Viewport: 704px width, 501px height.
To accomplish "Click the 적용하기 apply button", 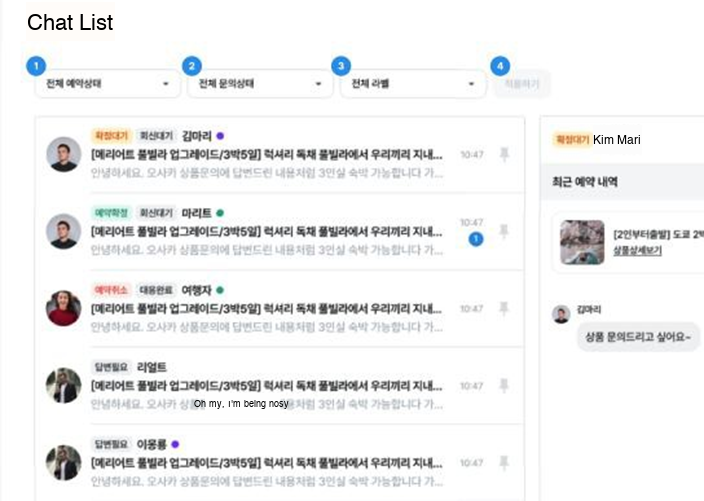I will pos(522,84).
